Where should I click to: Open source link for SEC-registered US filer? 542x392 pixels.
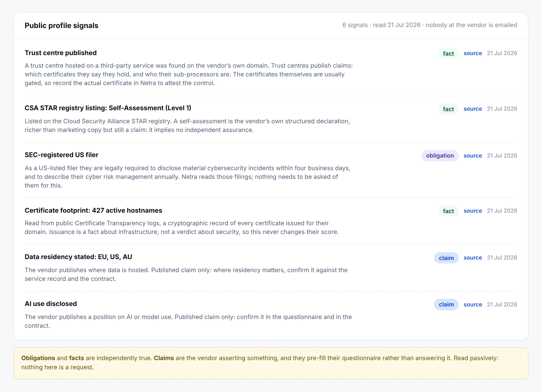(x=473, y=156)
